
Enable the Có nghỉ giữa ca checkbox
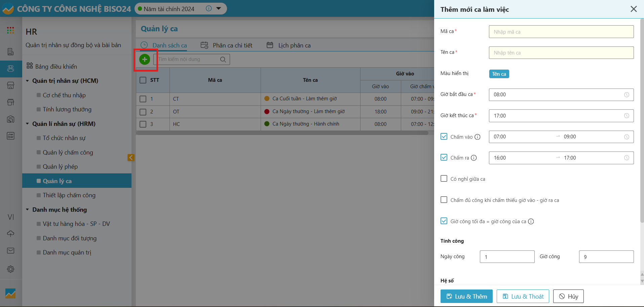pyautogui.click(x=444, y=179)
